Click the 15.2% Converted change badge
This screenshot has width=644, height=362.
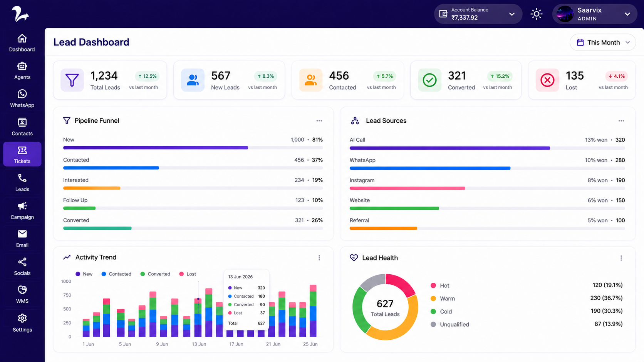(x=500, y=76)
